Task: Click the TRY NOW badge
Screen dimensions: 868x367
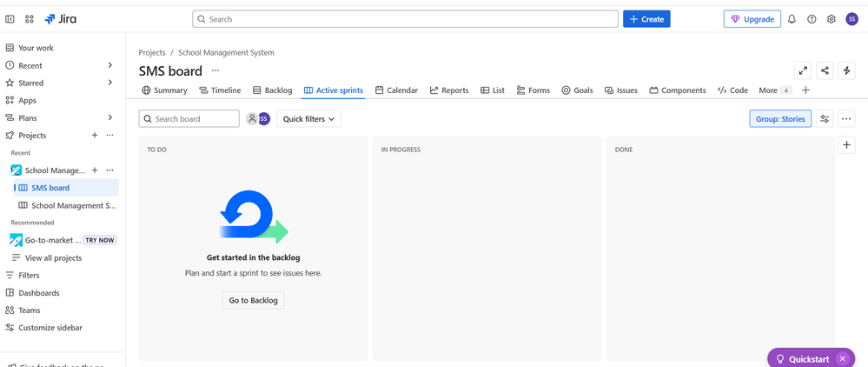Action: (100, 240)
